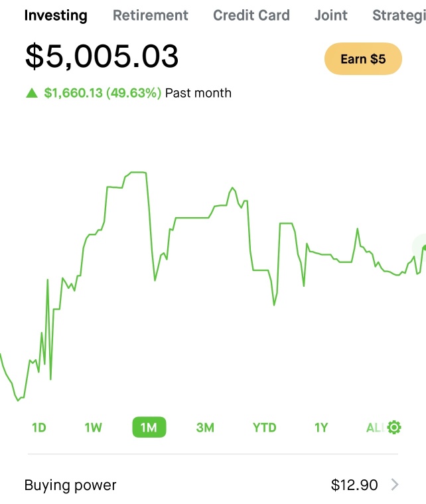Viewport: 426px width, 504px height.
Task: Select the 1D time range
Action: click(39, 428)
